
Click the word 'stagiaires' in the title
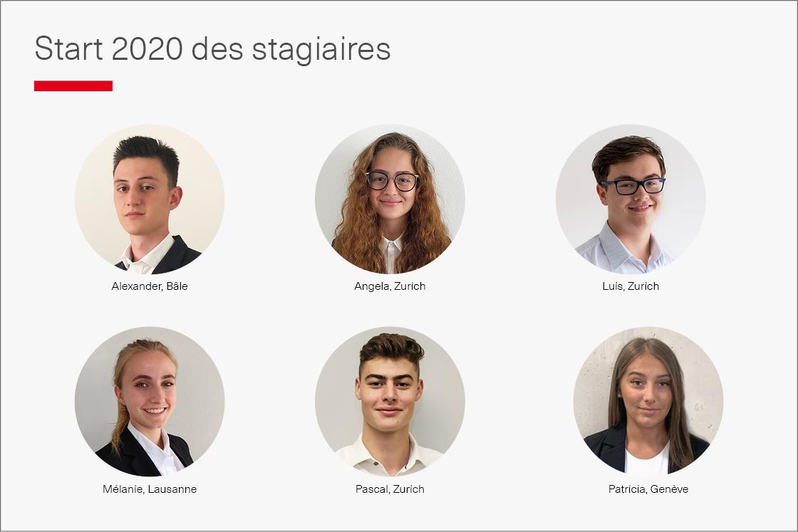[321, 51]
